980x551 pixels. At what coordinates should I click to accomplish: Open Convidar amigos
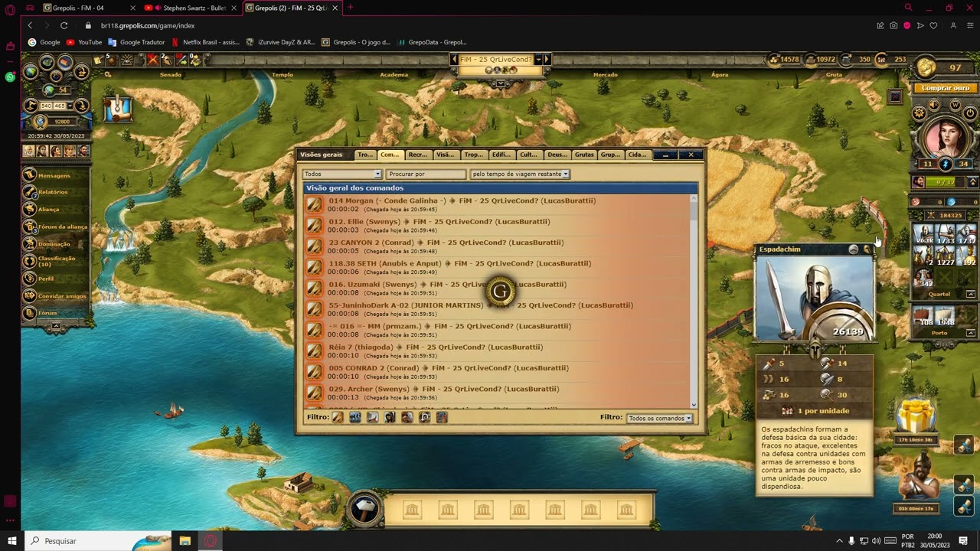(x=55, y=295)
